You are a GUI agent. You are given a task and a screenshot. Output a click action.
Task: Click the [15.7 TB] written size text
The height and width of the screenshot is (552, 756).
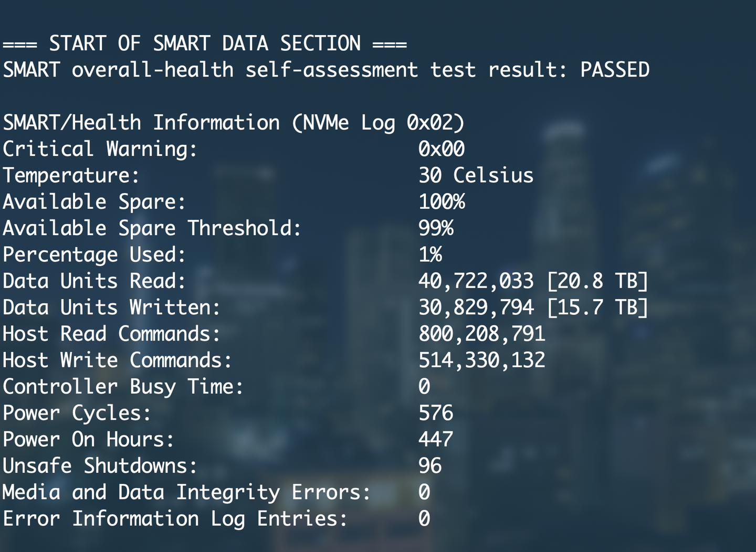(597, 307)
